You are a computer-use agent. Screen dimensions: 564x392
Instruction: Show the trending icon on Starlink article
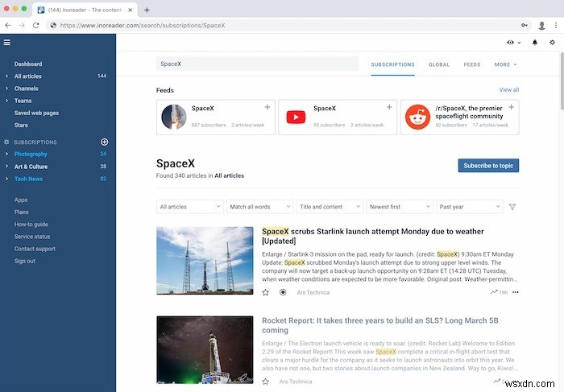pos(494,292)
